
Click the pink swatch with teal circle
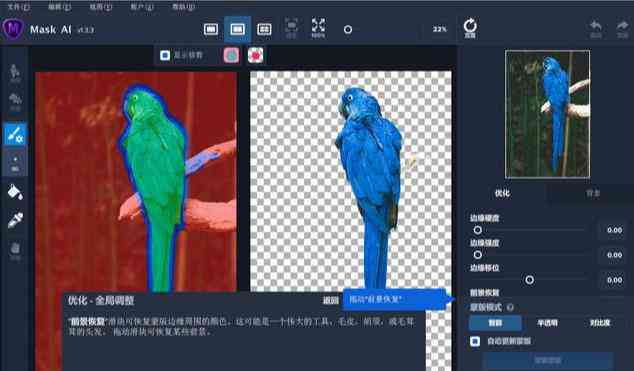coord(231,55)
